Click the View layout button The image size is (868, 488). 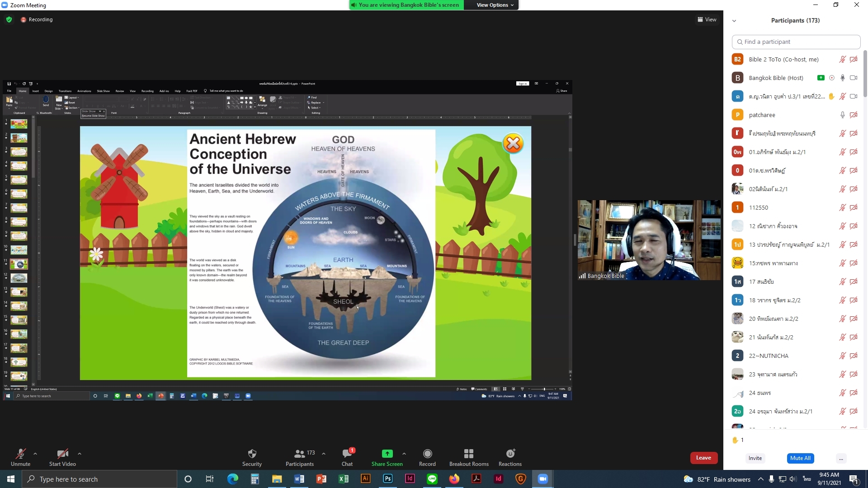(707, 19)
